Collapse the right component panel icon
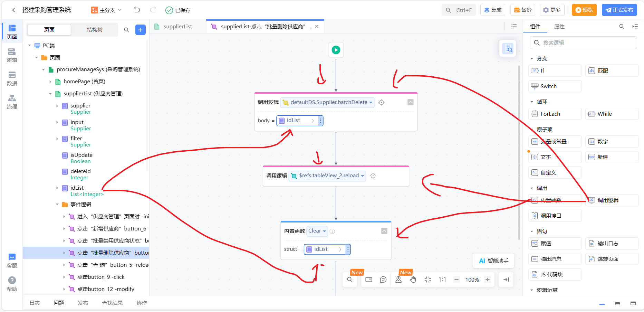644x312 pixels. pyautogui.click(x=635, y=26)
